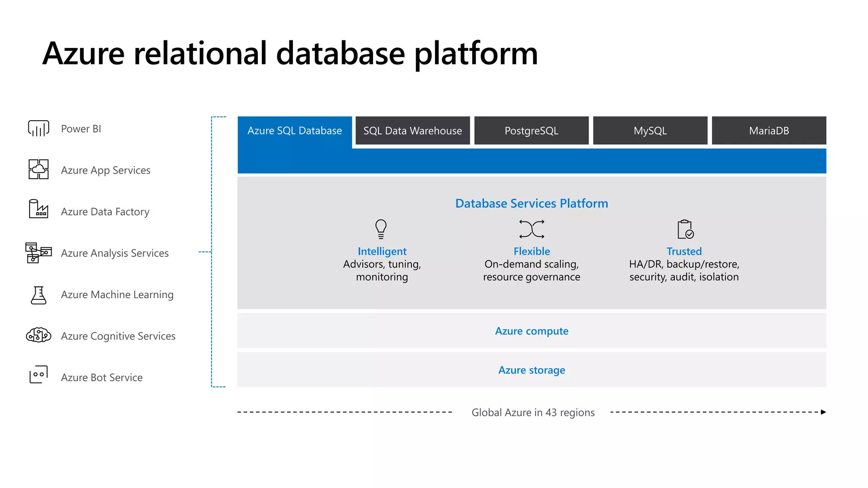Click the Global Azure in 43 regions text
This screenshot has width=868, height=488.
coord(533,413)
